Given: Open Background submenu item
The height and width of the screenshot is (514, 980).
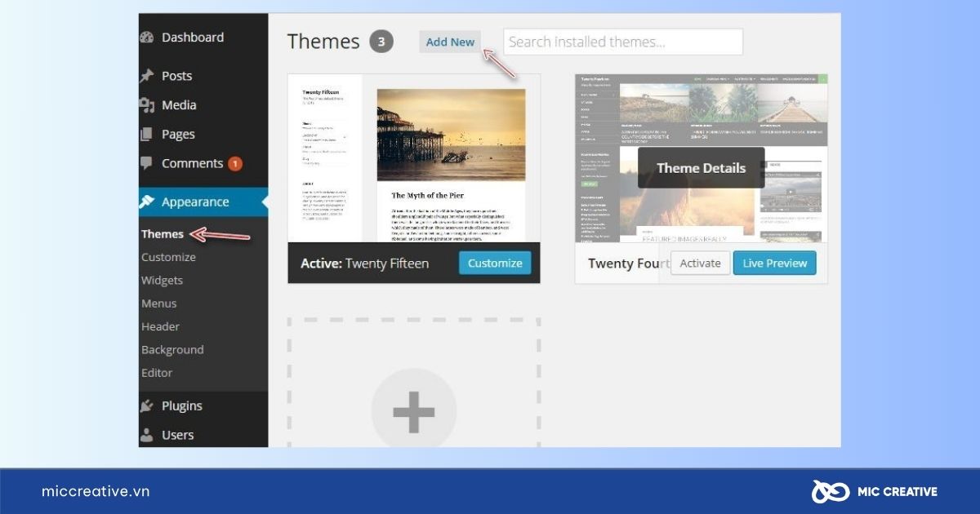Looking at the screenshot, I should pyautogui.click(x=172, y=350).
